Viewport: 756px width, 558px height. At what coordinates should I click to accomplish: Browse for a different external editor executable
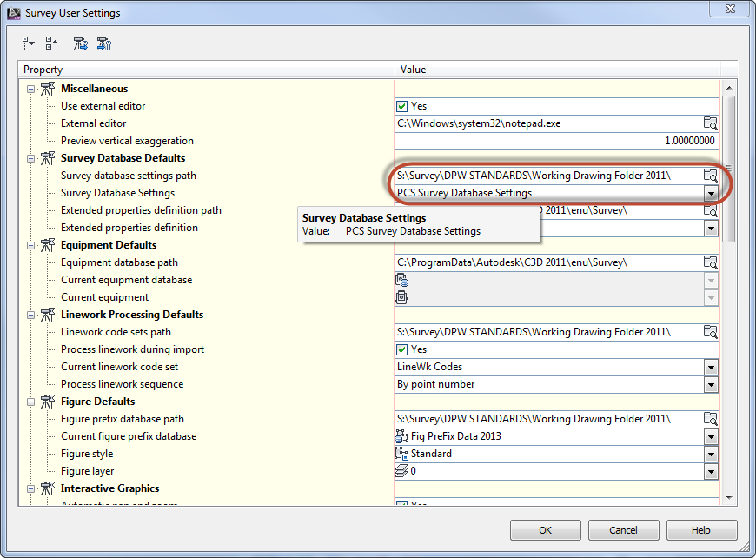[x=710, y=123]
